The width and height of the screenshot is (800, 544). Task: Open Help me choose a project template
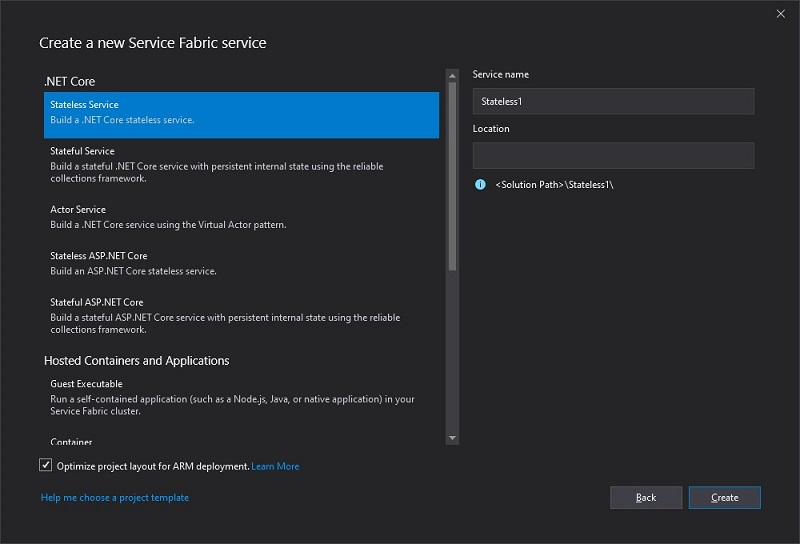[115, 498]
